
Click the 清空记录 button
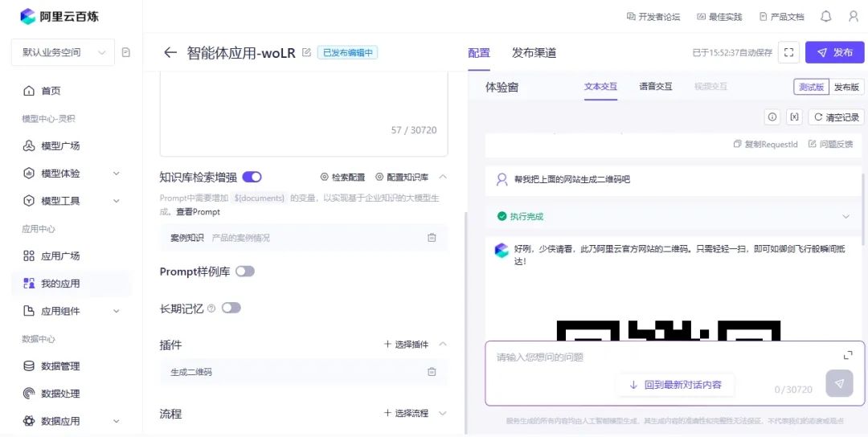(836, 116)
